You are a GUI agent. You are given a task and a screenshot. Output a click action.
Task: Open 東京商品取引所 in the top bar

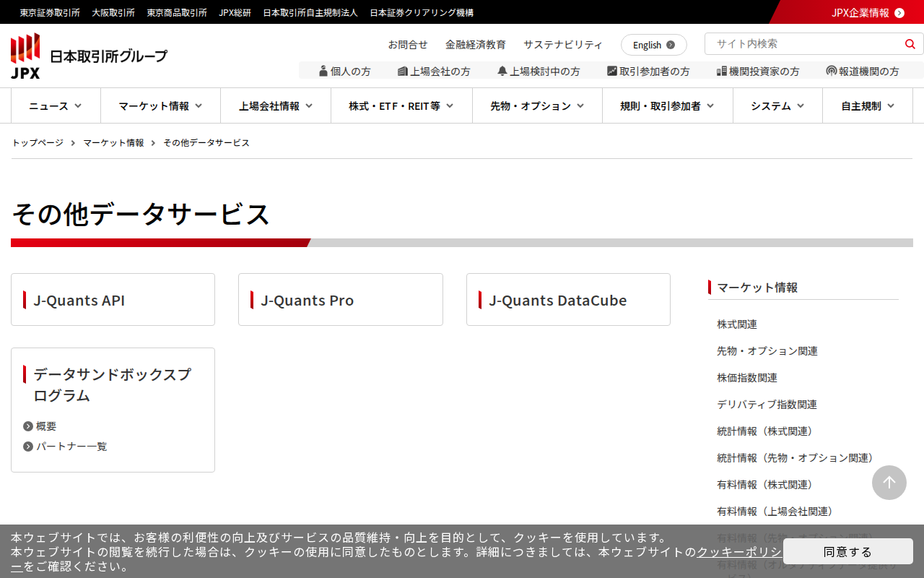pyautogui.click(x=177, y=12)
